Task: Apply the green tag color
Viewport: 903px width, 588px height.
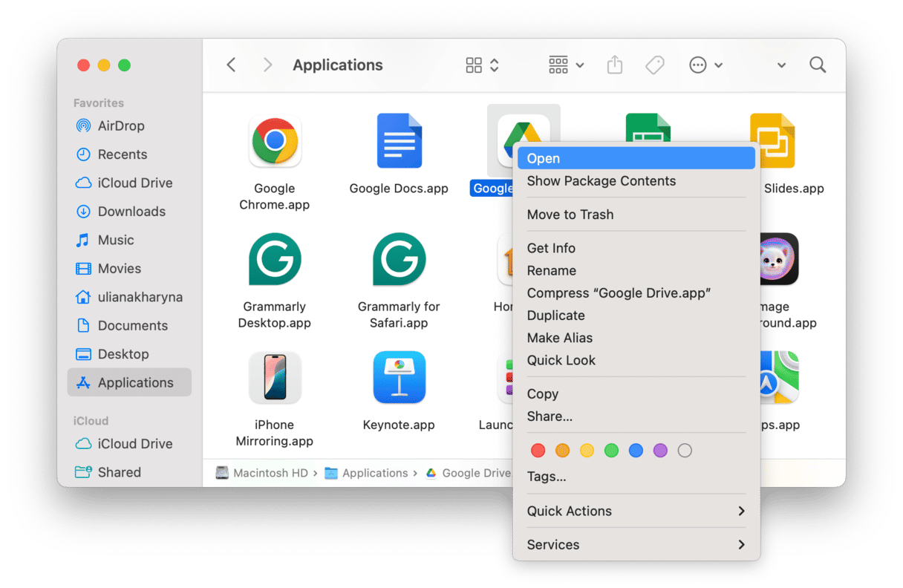Action: [611, 451]
